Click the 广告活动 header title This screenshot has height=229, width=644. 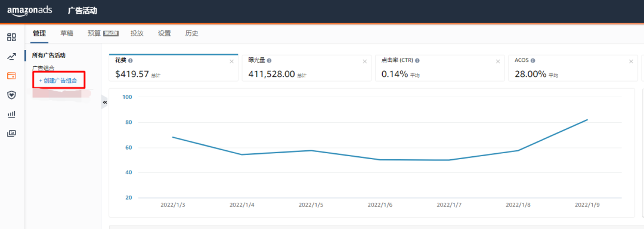pyautogui.click(x=82, y=11)
